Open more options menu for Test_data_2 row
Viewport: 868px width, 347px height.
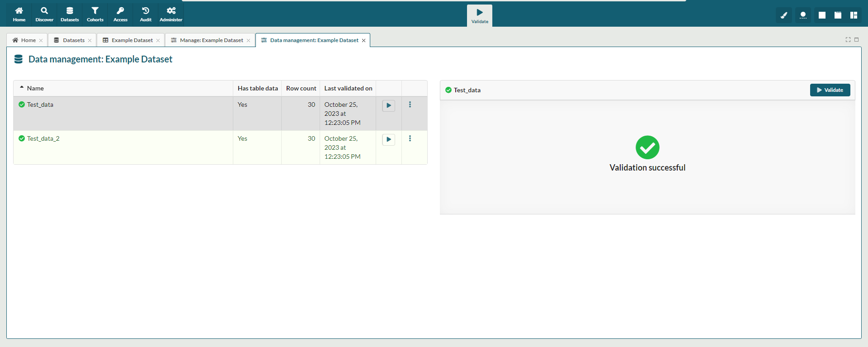(410, 138)
